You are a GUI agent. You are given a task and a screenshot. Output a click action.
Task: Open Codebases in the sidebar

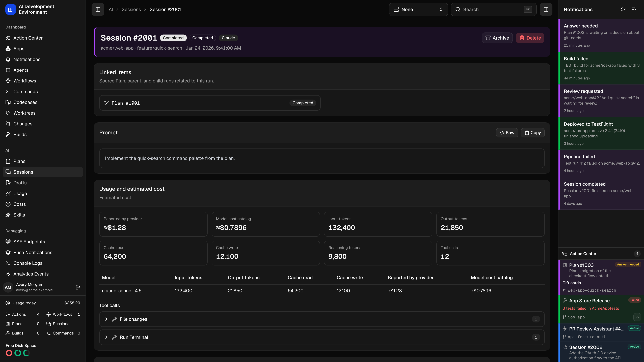43,102
